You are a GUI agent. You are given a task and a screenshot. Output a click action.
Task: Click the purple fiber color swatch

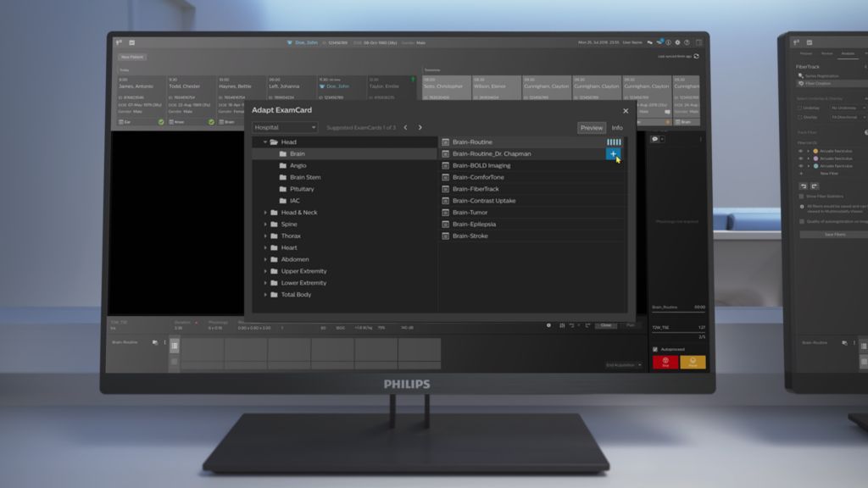tap(815, 158)
